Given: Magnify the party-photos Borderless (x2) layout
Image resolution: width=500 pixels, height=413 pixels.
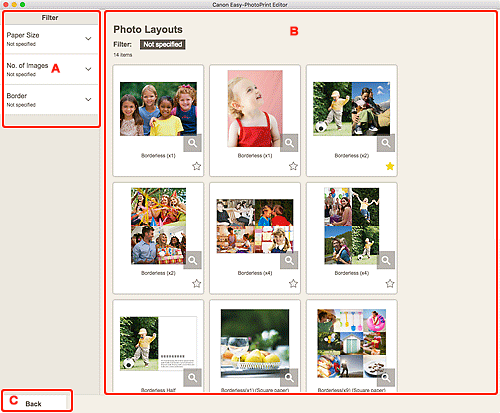Looking at the screenshot, I should [x=192, y=260].
